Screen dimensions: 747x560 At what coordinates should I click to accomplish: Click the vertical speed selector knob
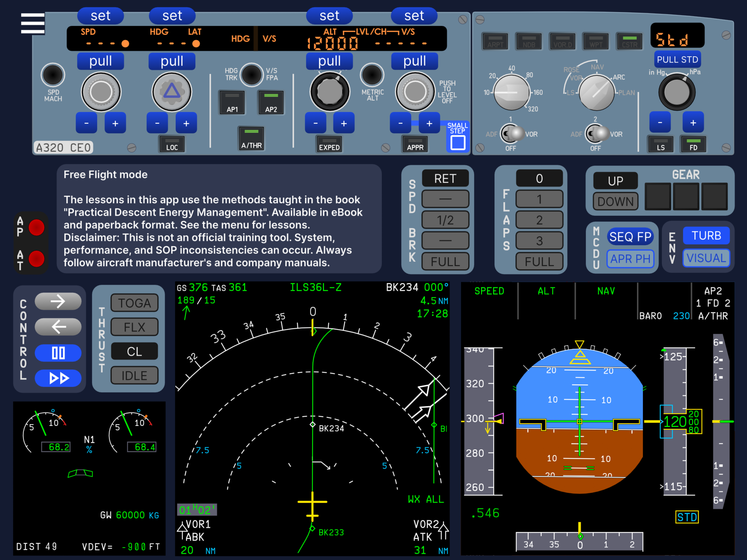click(415, 91)
